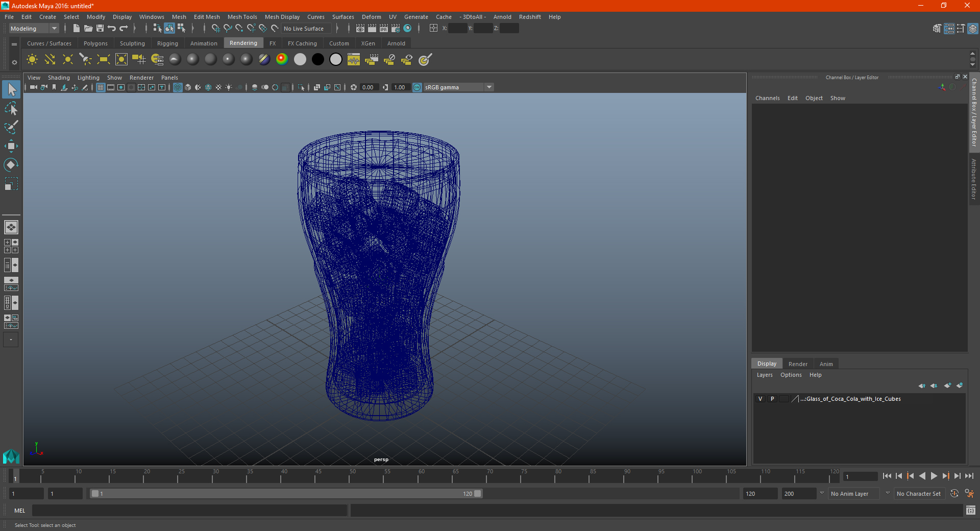Create an area light from shelf
Viewport: 980px width, 531px height.
click(x=104, y=60)
